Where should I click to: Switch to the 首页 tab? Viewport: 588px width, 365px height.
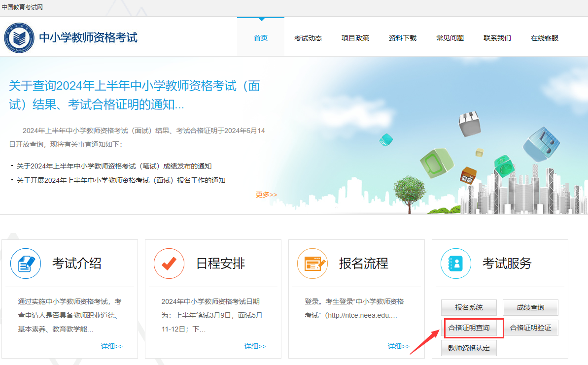click(x=261, y=38)
